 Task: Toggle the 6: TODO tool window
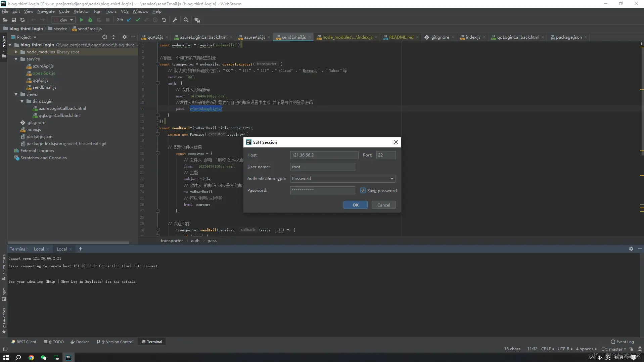(54, 342)
